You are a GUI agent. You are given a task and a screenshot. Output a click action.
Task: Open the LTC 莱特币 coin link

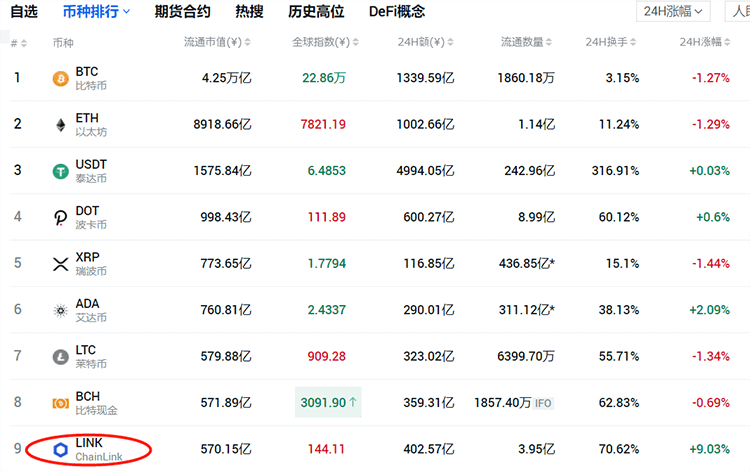(91, 357)
